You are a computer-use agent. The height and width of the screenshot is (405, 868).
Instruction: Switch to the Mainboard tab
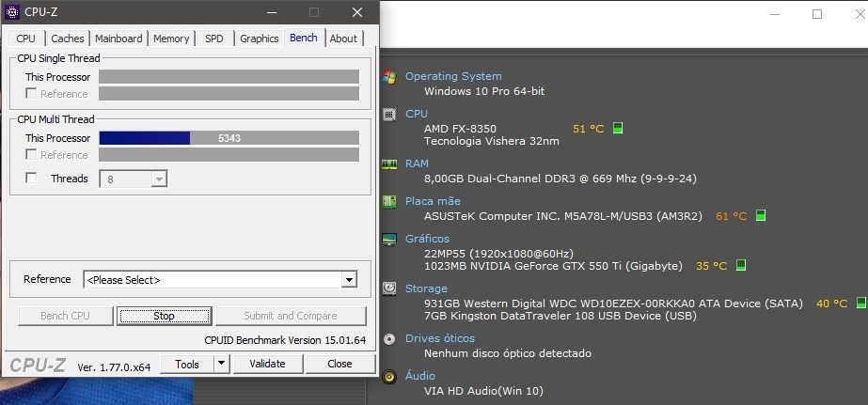tap(118, 39)
